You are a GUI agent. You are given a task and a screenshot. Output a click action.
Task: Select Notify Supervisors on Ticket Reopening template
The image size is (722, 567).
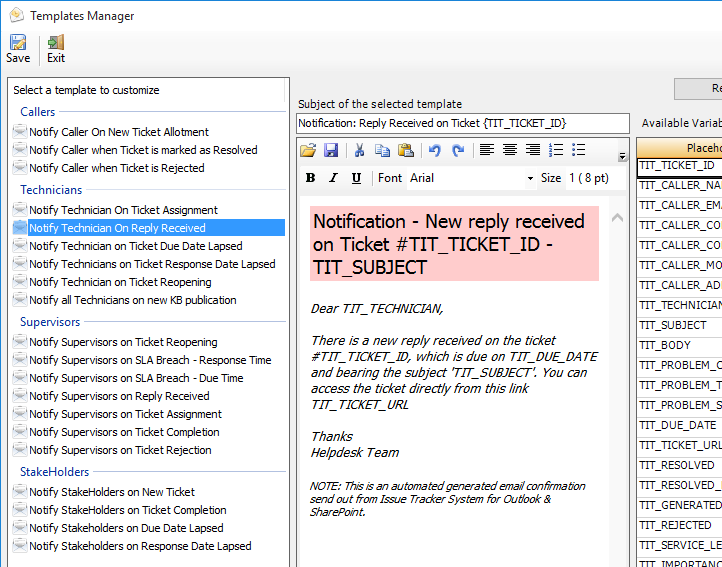pyautogui.click(x=122, y=342)
